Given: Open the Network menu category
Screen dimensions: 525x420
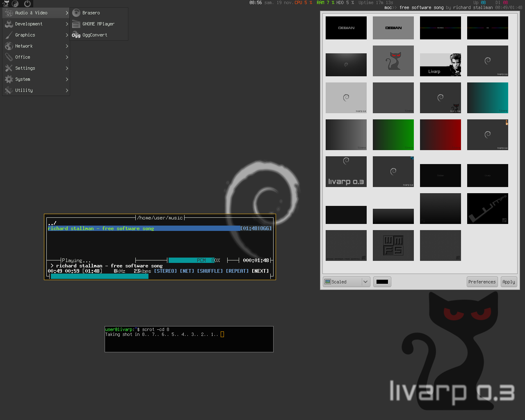Looking at the screenshot, I should (x=36, y=46).
